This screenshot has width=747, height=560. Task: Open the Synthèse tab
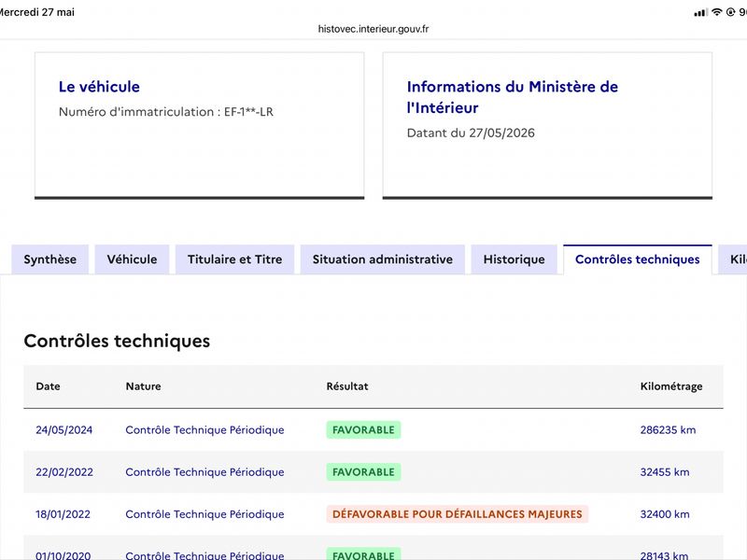[50, 259]
